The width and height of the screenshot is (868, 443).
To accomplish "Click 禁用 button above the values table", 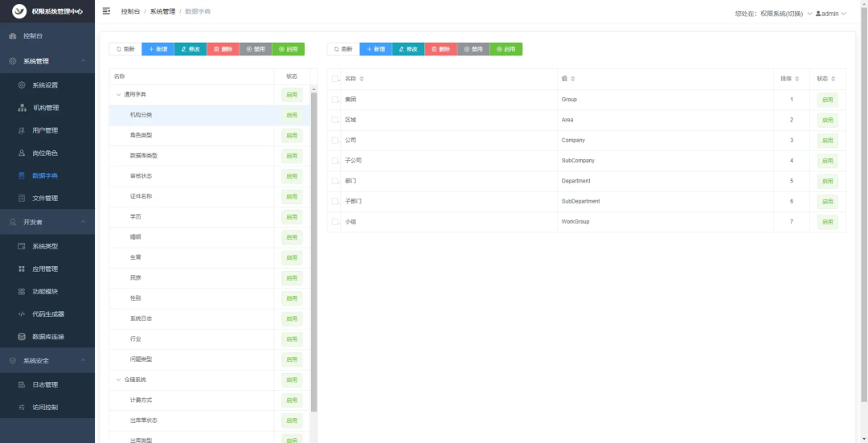I will (x=474, y=49).
